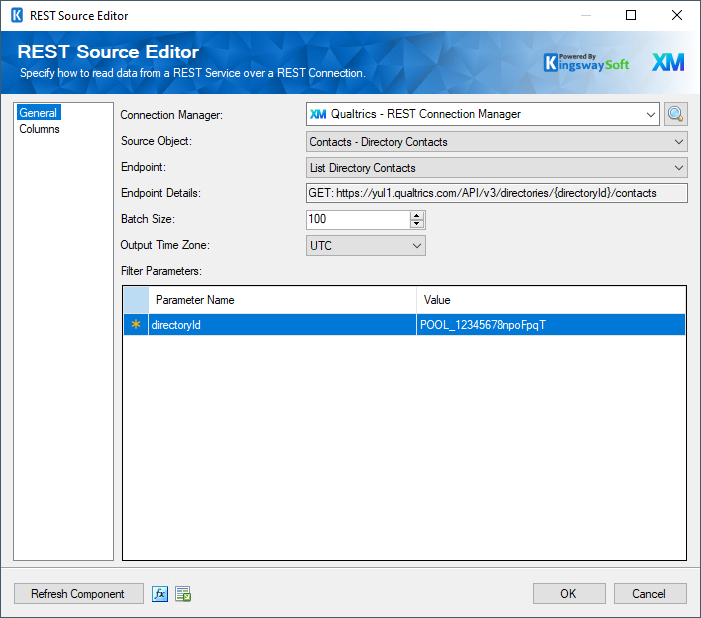Confirm with the OK button
The width and height of the screenshot is (701, 618).
coord(569,594)
